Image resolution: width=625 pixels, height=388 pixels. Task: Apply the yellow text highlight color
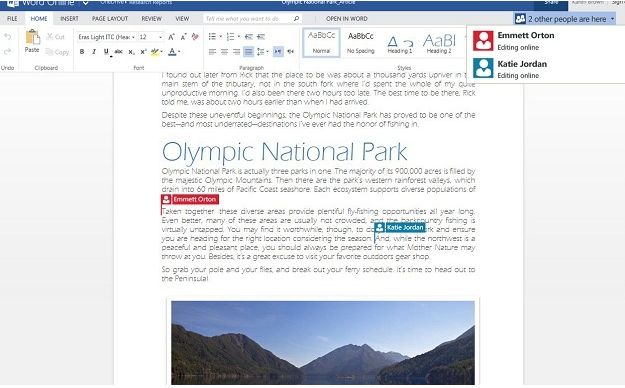point(155,51)
